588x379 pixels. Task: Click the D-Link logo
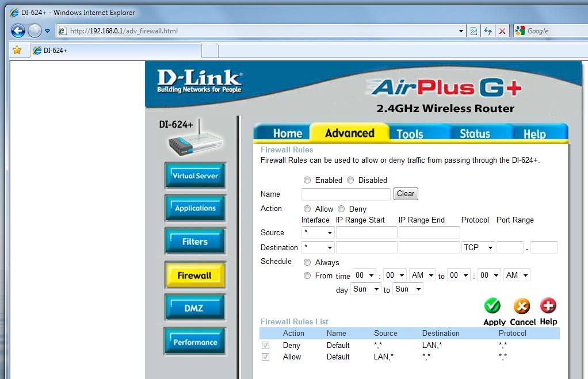200,81
